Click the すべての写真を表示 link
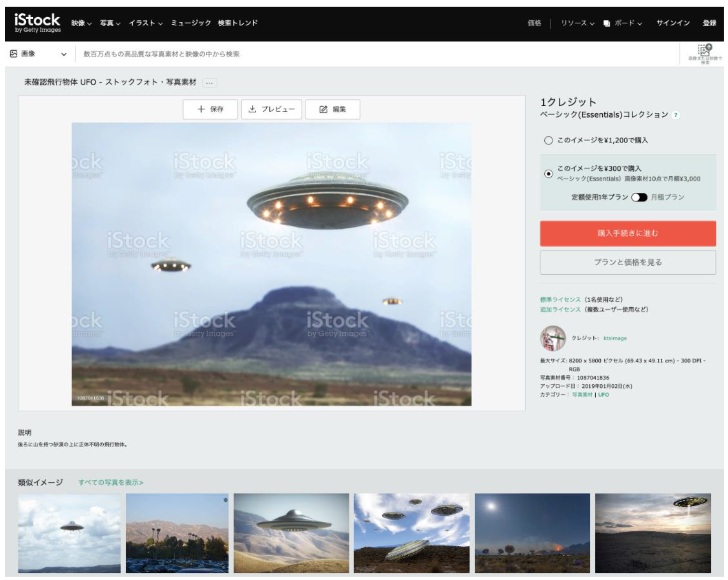Viewport: 728px width, 580px height. pos(110,482)
